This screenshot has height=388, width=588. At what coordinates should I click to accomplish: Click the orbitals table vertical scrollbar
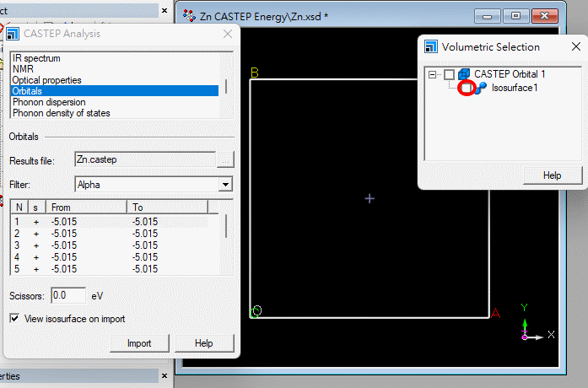point(226,228)
